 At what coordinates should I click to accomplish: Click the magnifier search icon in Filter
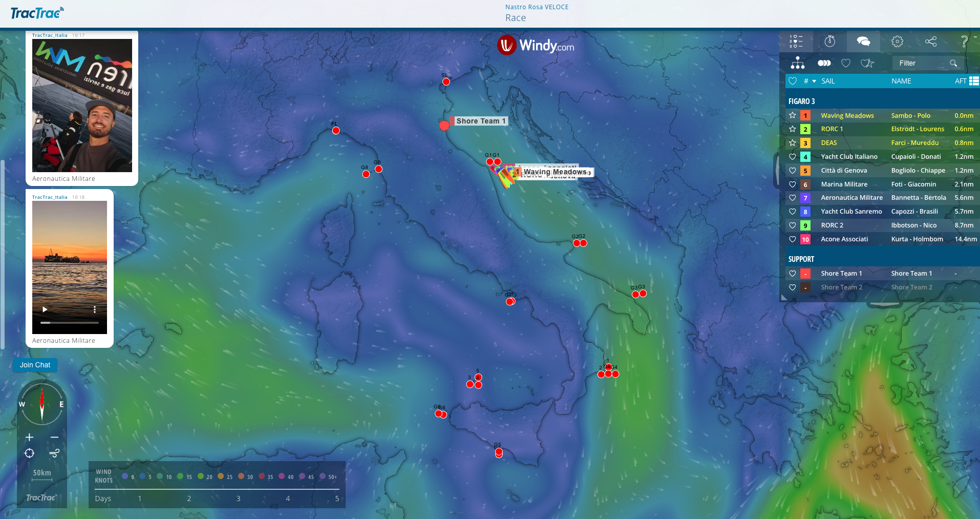(953, 63)
